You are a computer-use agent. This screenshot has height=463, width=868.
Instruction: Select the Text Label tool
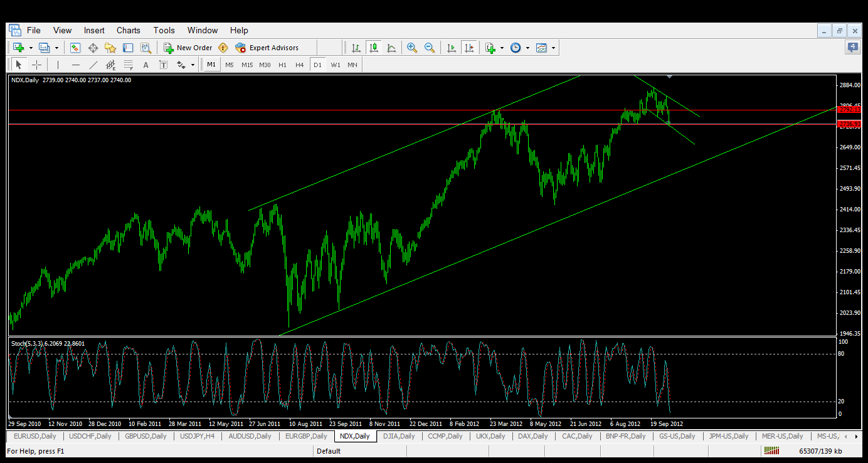pos(164,65)
